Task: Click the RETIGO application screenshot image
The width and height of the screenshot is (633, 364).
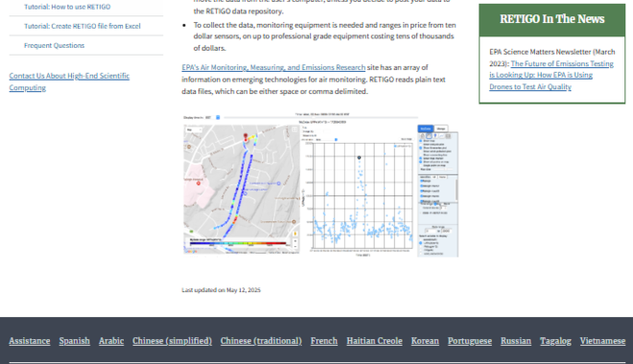Action: [320, 185]
